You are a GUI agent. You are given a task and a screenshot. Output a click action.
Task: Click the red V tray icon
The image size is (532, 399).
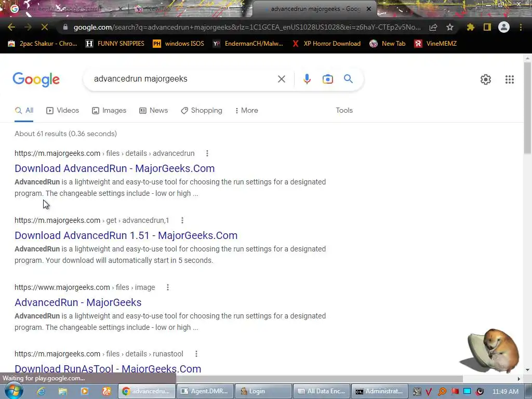coord(429,392)
